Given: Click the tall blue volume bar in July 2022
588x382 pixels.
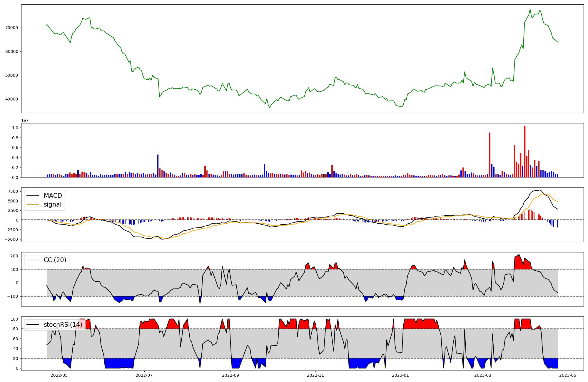Looking at the screenshot, I should click(158, 166).
